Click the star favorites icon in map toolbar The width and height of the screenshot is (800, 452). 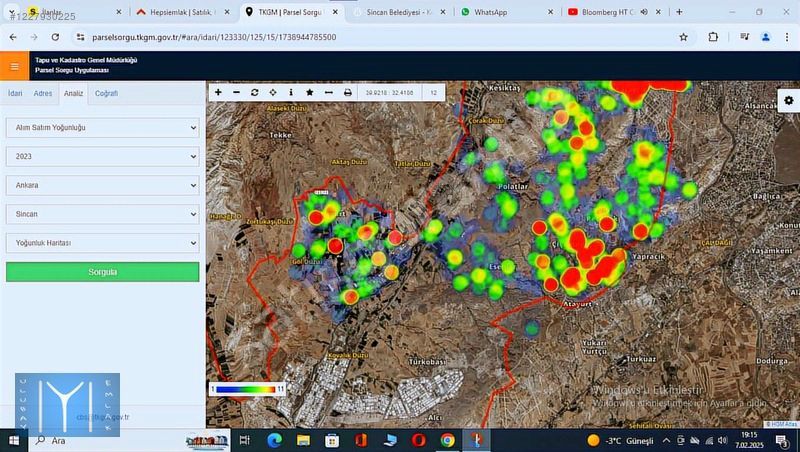(x=309, y=92)
